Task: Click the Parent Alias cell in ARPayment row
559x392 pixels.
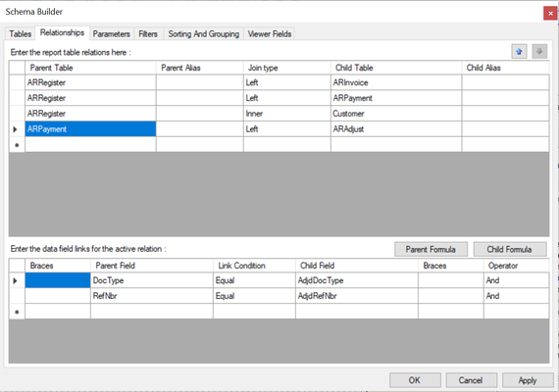Action: click(200, 129)
